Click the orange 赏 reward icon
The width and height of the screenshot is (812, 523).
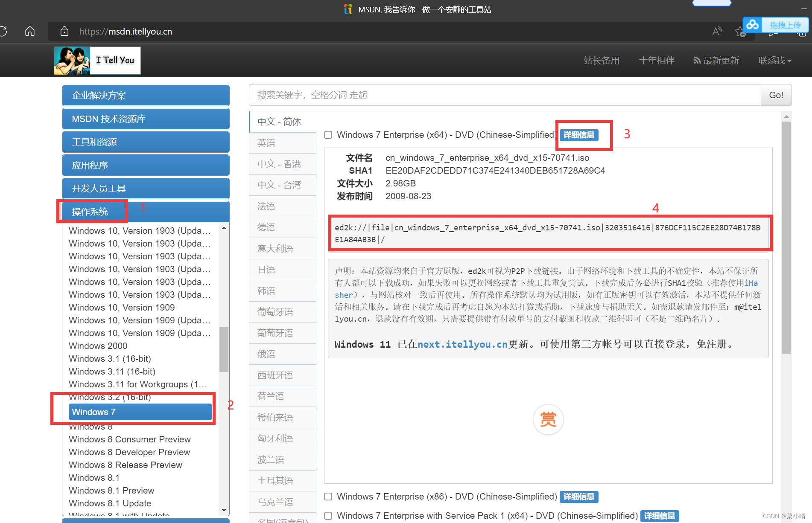[x=548, y=419]
